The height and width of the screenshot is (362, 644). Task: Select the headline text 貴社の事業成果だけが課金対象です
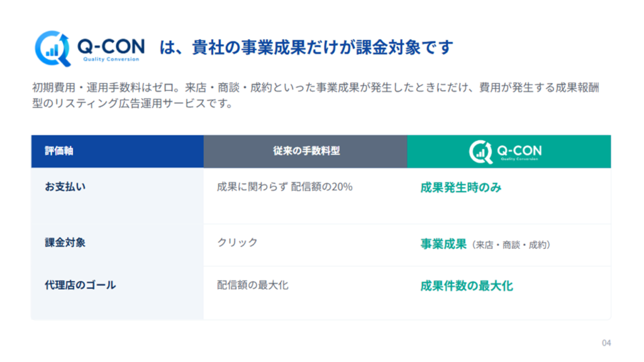323,48
